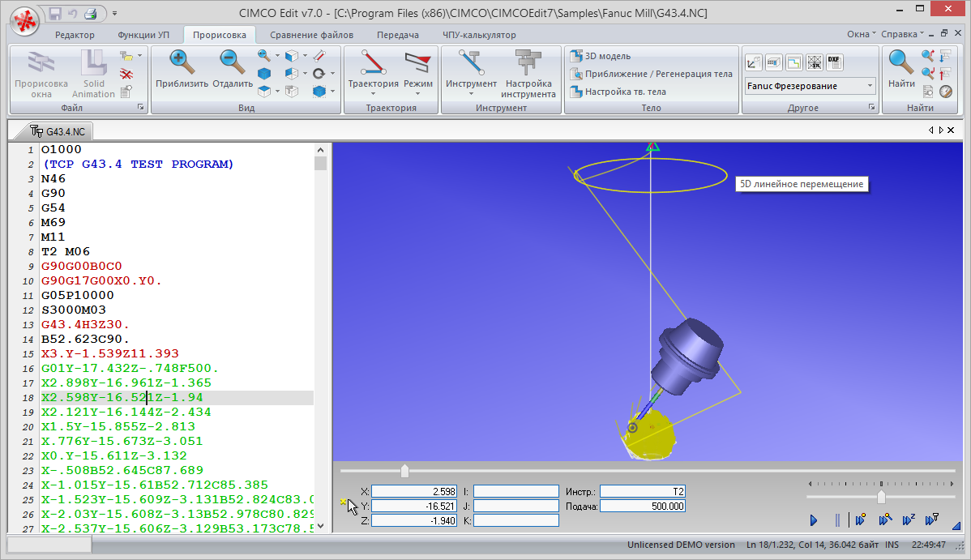The image size is (971, 560).
Task: Click the STL mesh icon in Другое
Action: coord(815,62)
